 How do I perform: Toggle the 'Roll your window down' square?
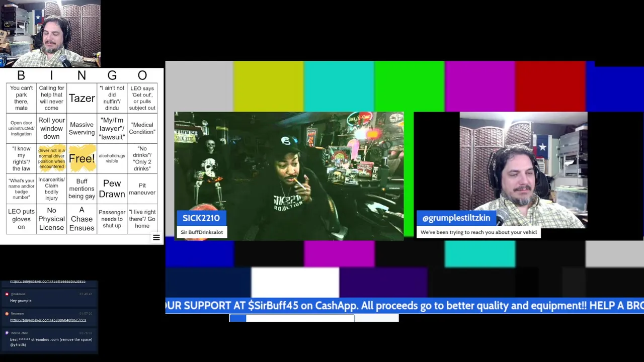coord(51,128)
